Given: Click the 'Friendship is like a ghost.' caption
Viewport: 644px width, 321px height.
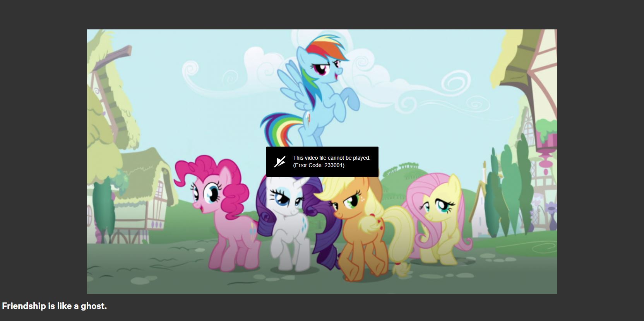Looking at the screenshot, I should (55, 306).
